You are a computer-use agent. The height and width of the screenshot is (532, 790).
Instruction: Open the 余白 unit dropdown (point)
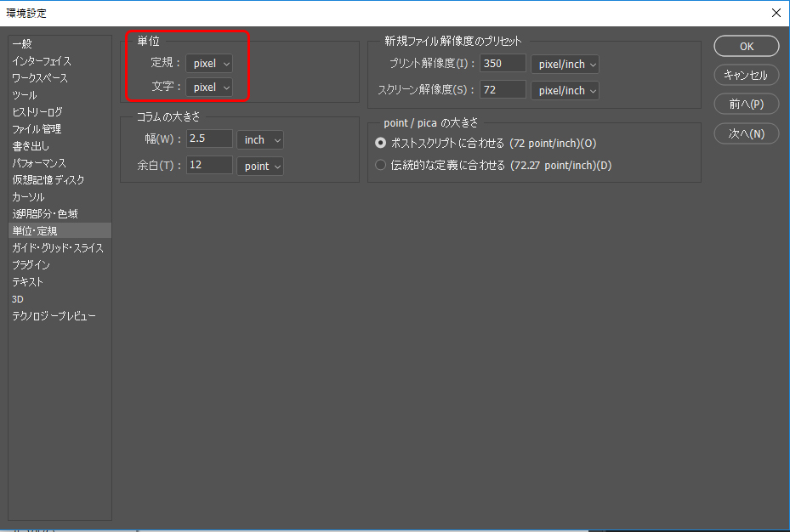click(260, 166)
